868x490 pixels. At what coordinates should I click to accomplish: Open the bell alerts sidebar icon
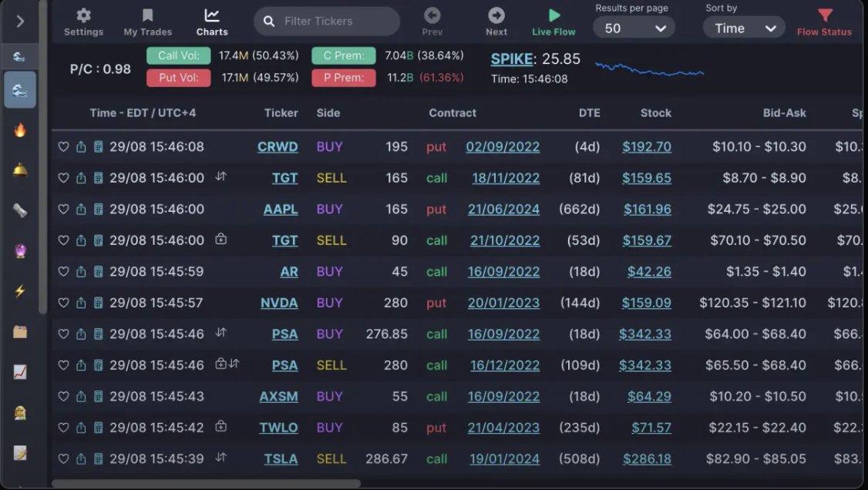(20, 169)
